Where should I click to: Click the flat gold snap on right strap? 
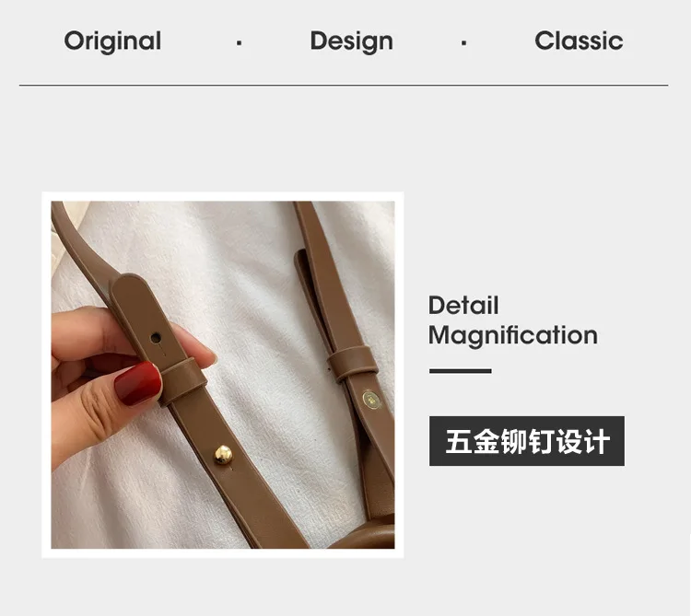coord(371,400)
